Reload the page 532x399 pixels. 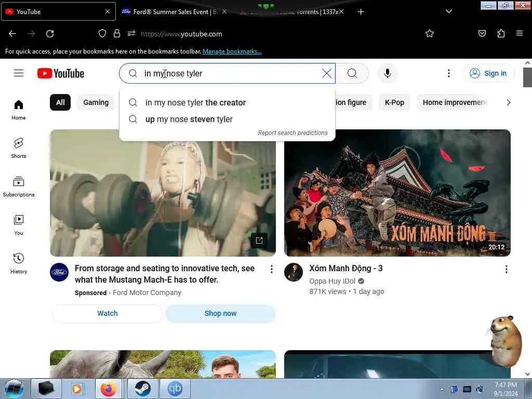point(50,34)
